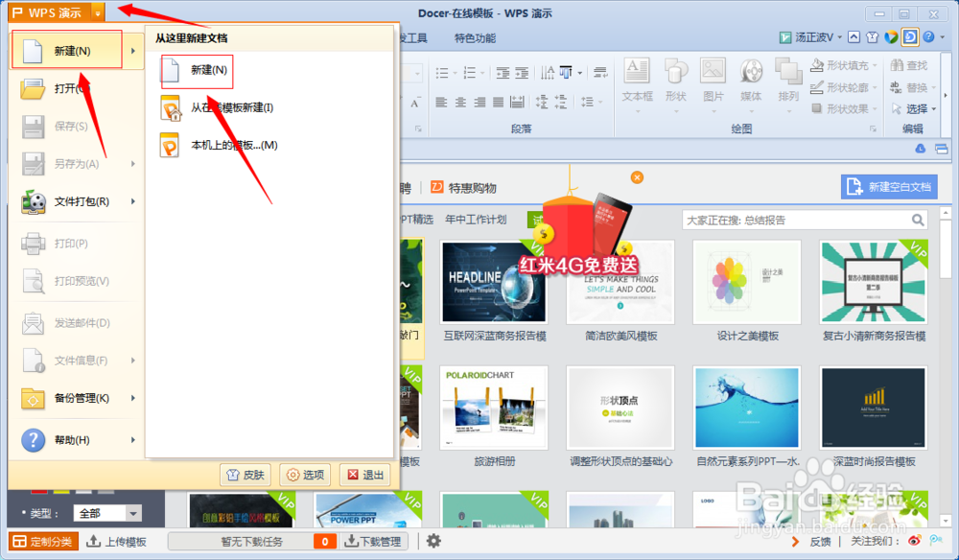Image resolution: width=959 pixels, height=560 pixels.
Task: Click the 形状 shapes icon
Action: coord(676,72)
